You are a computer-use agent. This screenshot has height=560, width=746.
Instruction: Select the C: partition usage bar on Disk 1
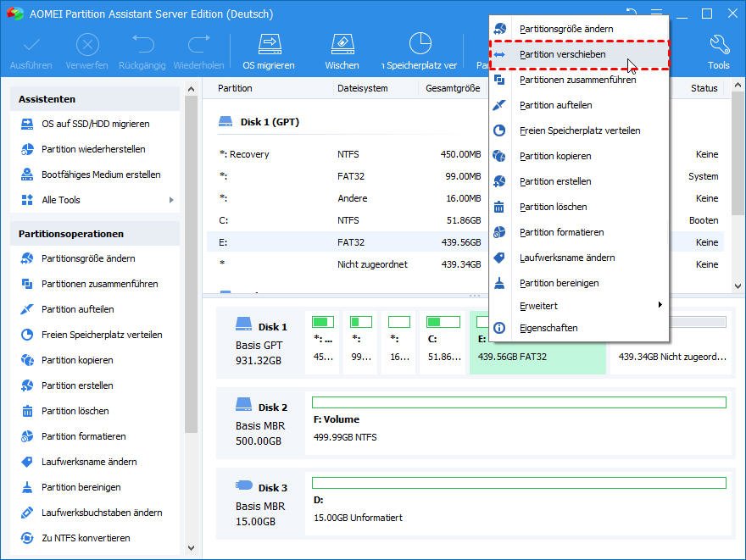click(x=443, y=322)
